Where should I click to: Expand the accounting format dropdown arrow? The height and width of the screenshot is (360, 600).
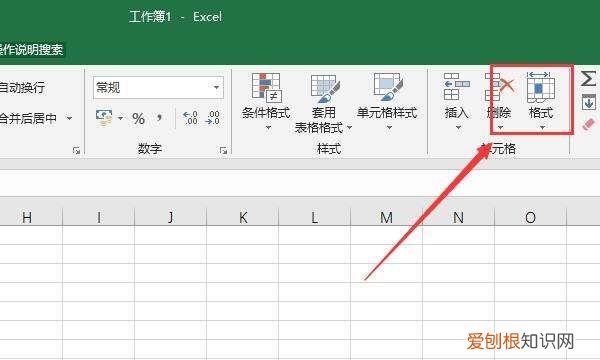(x=120, y=118)
